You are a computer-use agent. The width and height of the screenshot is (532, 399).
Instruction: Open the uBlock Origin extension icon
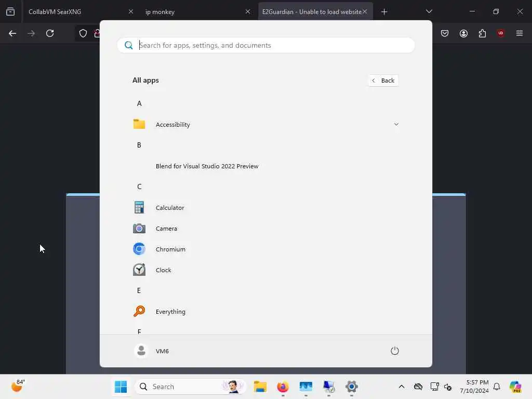(x=501, y=33)
